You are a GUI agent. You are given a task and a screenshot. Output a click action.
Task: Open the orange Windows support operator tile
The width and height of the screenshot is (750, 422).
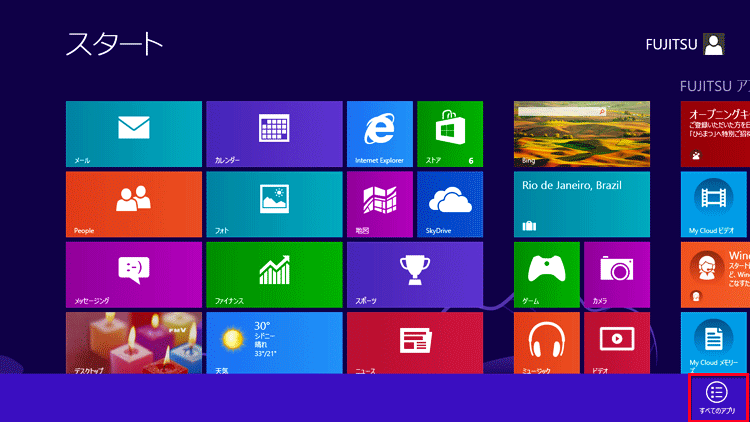715,275
